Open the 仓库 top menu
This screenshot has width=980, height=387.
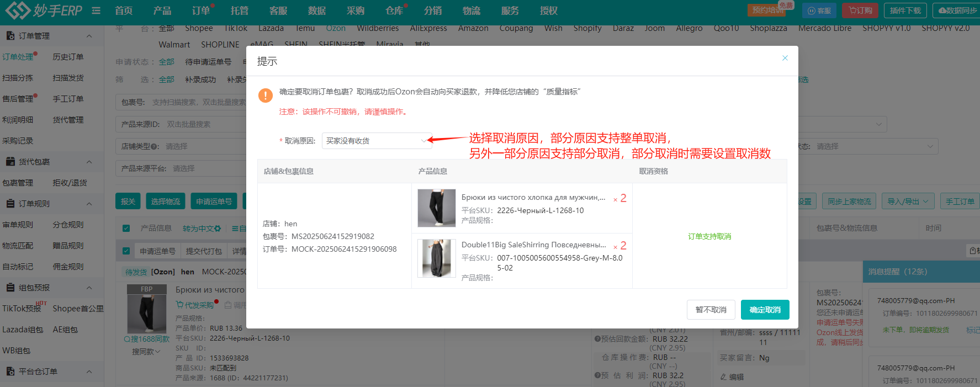click(394, 10)
